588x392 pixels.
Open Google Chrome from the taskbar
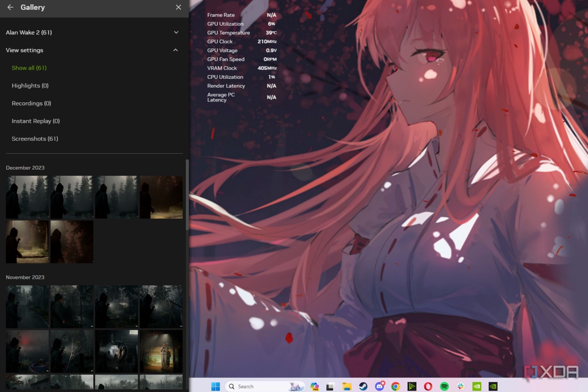pos(396,386)
